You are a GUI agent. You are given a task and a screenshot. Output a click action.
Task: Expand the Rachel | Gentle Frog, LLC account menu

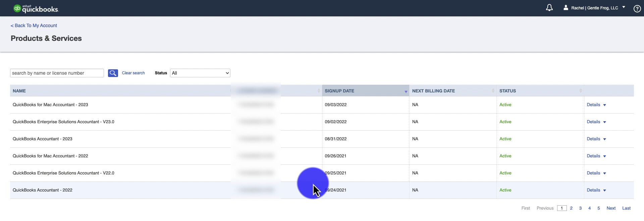[624, 7]
